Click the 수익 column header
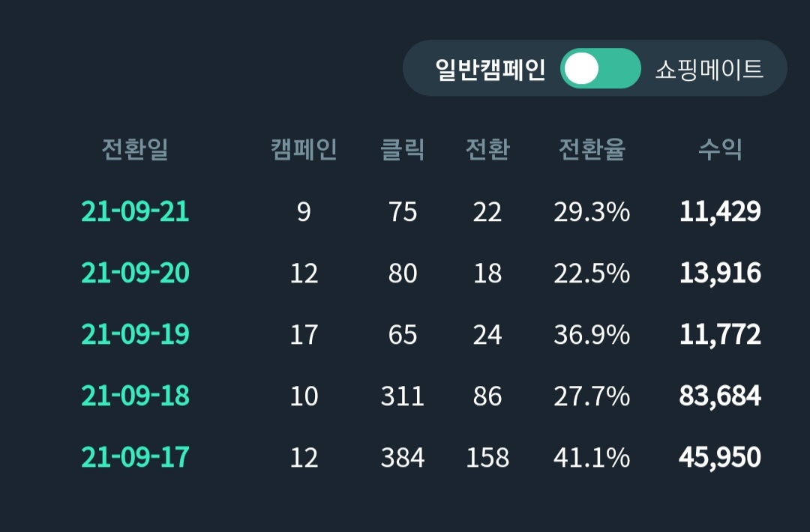 720,150
